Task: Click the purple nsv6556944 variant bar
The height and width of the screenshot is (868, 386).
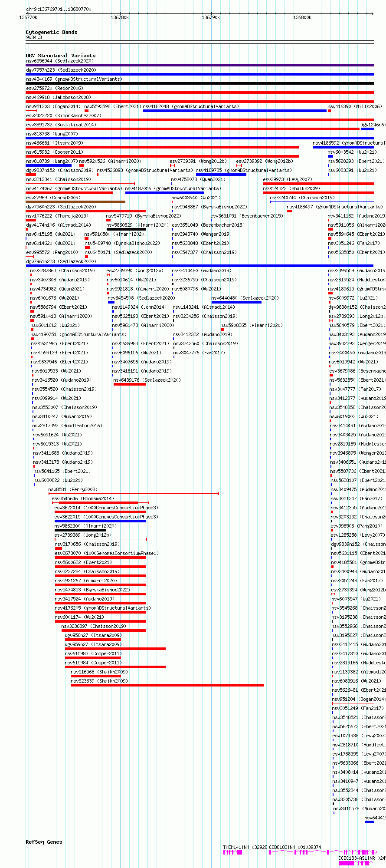Action: point(200,65)
